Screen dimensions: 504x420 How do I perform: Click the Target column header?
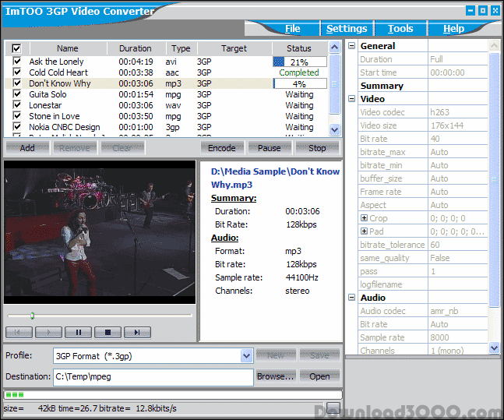coord(234,48)
